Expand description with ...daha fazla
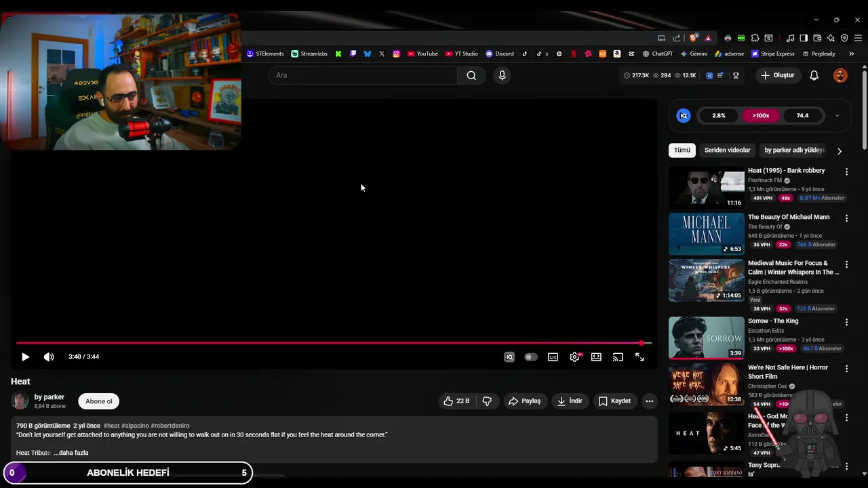 (71, 453)
